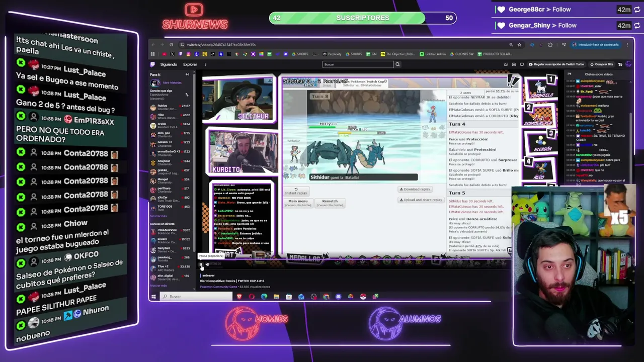Open the orslok channel in the sidebar
Screen dimensions: 644x362
(x=170, y=126)
